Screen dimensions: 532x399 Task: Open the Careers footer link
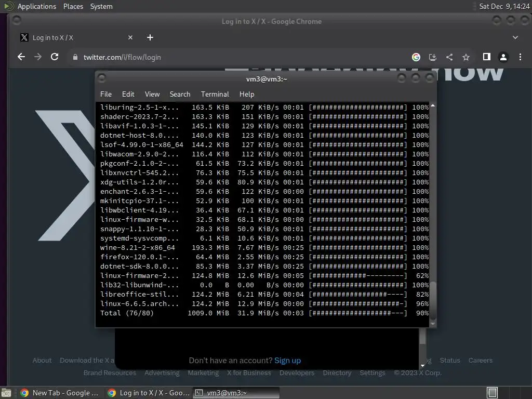point(481,361)
